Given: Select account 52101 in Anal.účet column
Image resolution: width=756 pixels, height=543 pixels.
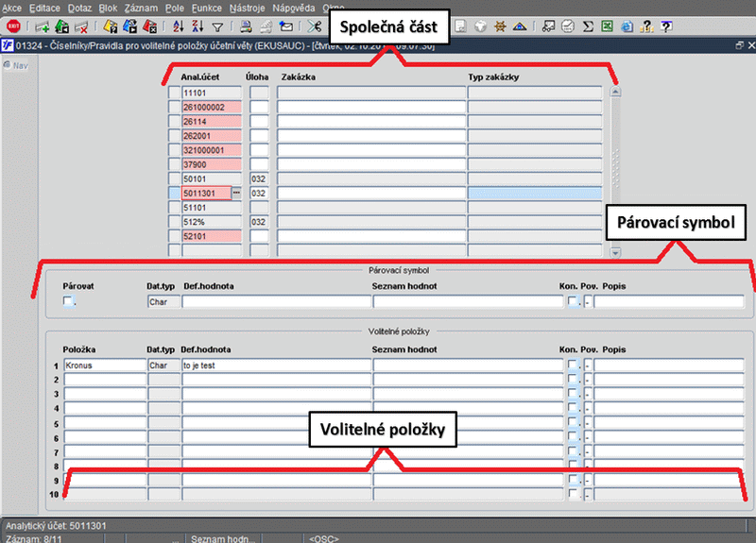Looking at the screenshot, I should click(212, 236).
